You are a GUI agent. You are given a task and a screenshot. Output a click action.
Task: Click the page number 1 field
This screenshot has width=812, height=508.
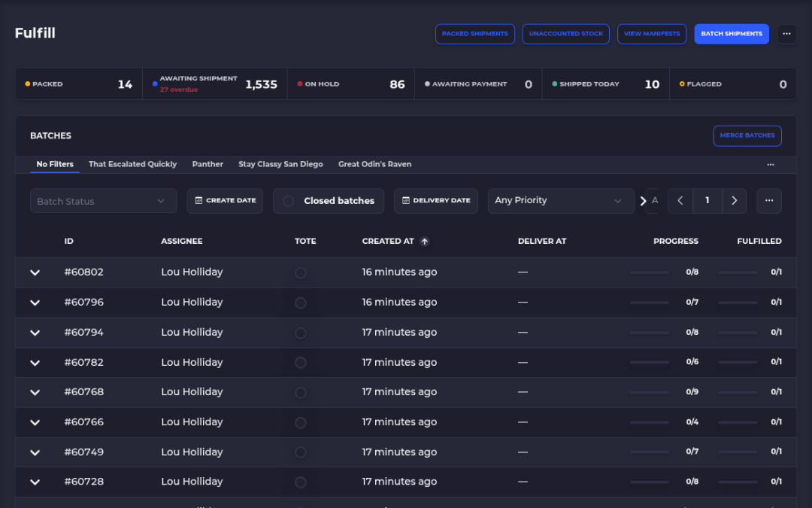tap(707, 201)
